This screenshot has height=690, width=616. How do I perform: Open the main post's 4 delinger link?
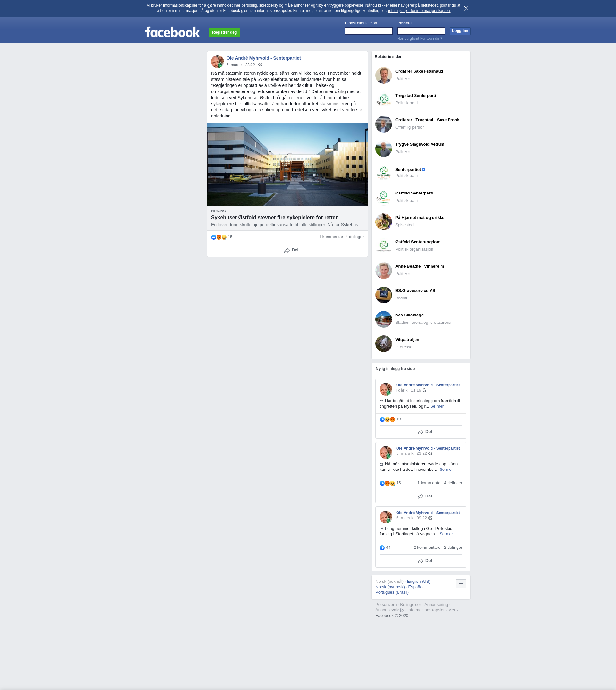coord(355,237)
